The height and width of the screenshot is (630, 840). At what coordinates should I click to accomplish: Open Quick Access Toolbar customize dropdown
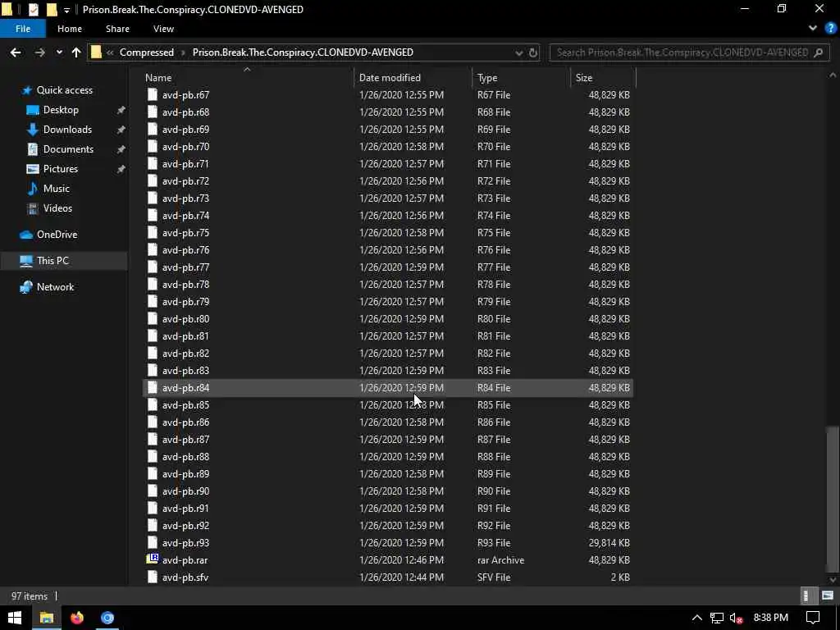(x=66, y=10)
